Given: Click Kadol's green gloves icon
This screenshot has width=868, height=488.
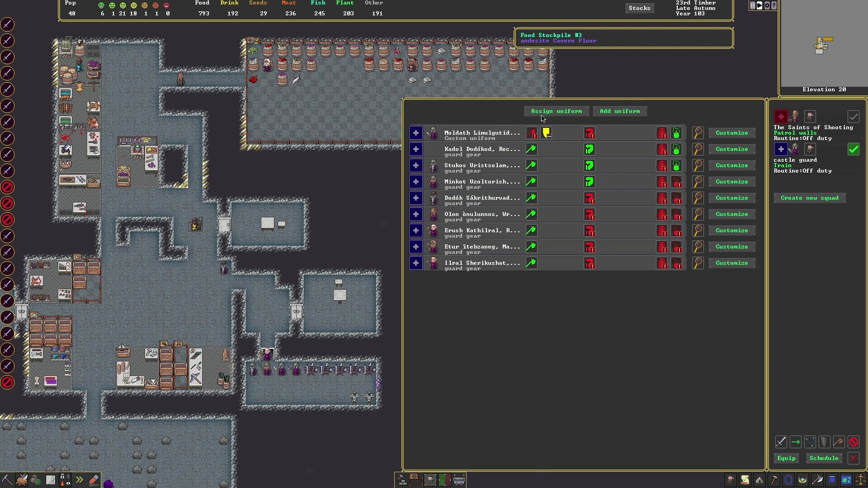Looking at the screenshot, I should click(x=676, y=149).
